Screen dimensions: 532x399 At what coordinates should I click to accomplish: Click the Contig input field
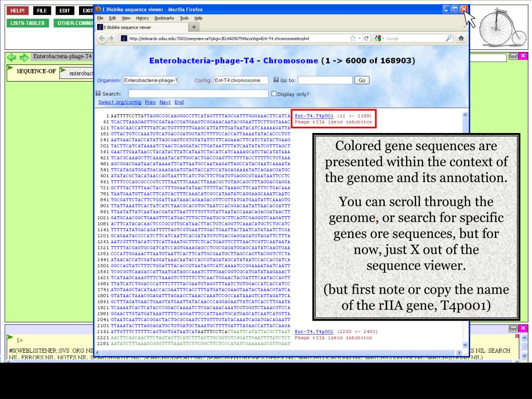point(241,80)
